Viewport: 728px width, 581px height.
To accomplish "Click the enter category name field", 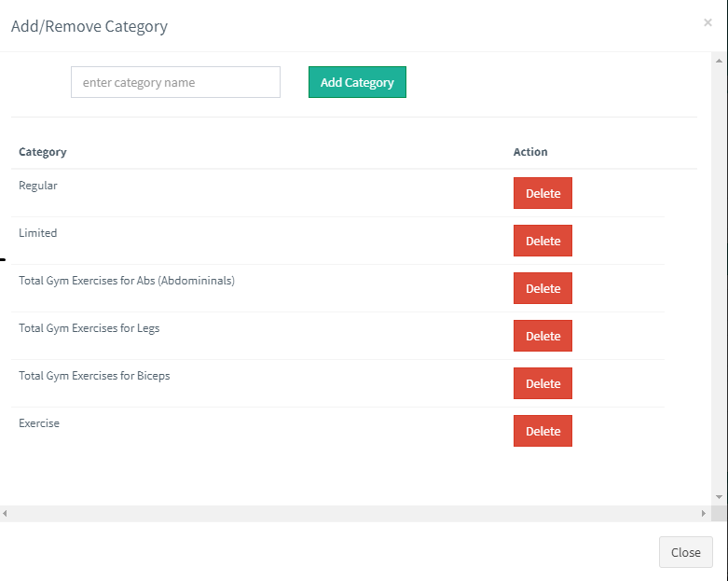I will coord(175,82).
